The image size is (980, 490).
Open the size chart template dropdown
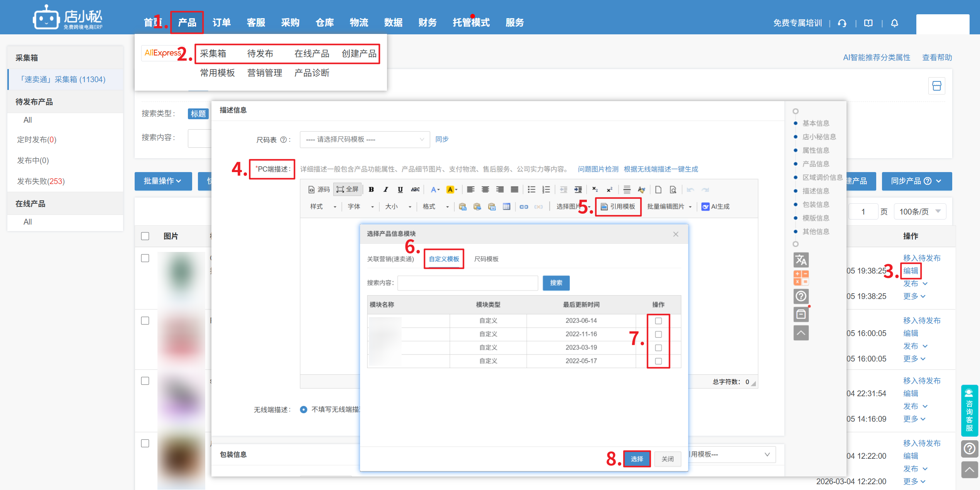coord(365,139)
